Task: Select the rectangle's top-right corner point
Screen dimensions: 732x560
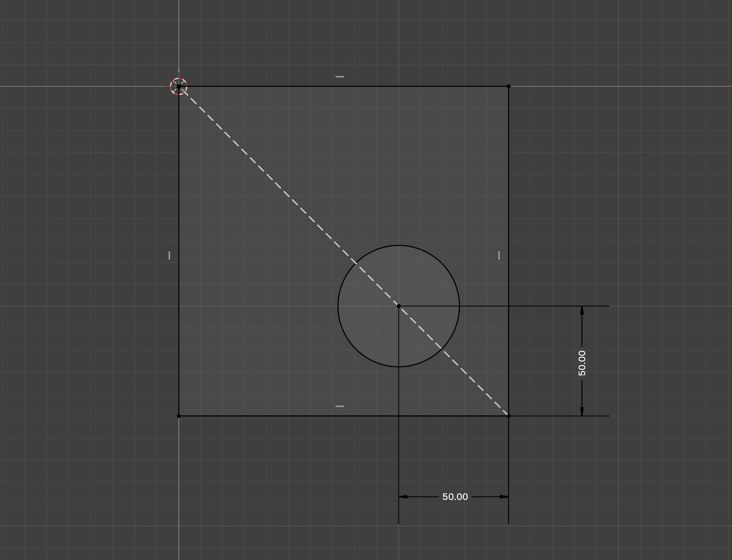Action: coord(509,86)
